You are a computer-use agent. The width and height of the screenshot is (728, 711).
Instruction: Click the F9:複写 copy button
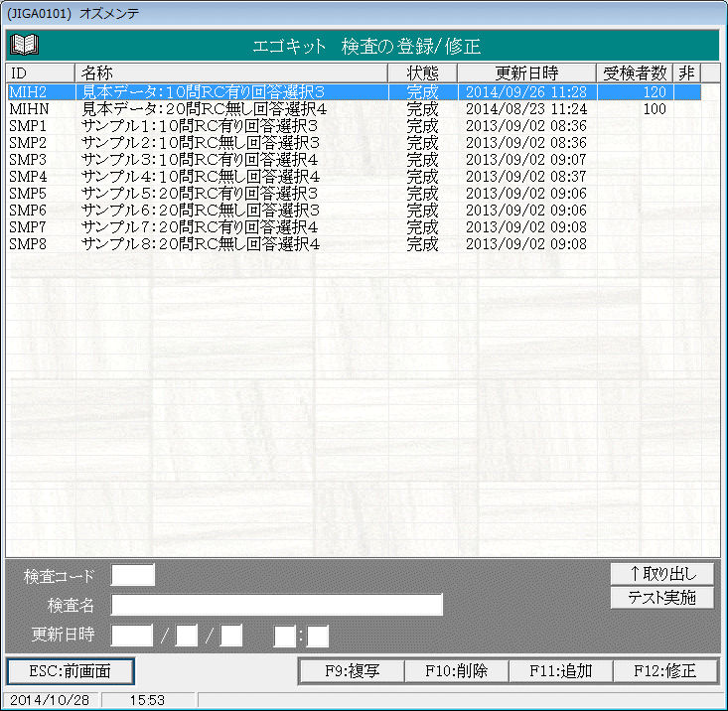click(x=353, y=671)
